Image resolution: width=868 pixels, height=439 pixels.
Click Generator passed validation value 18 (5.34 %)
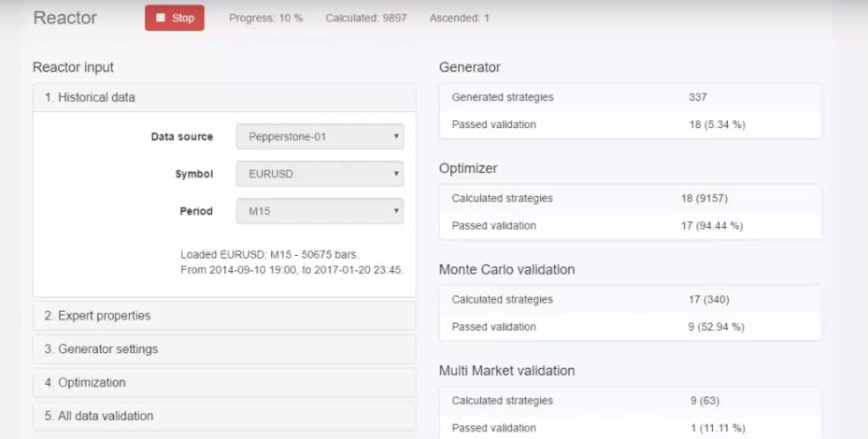pos(717,124)
